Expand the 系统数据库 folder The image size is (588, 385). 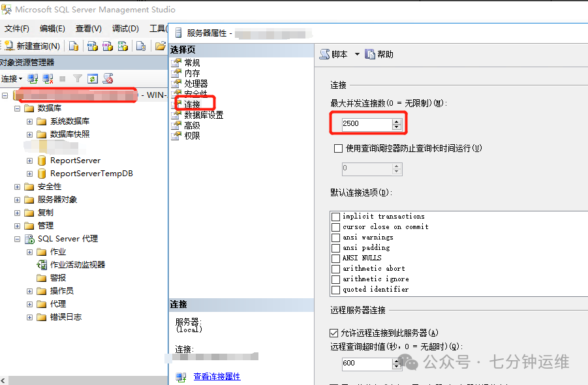pos(29,122)
